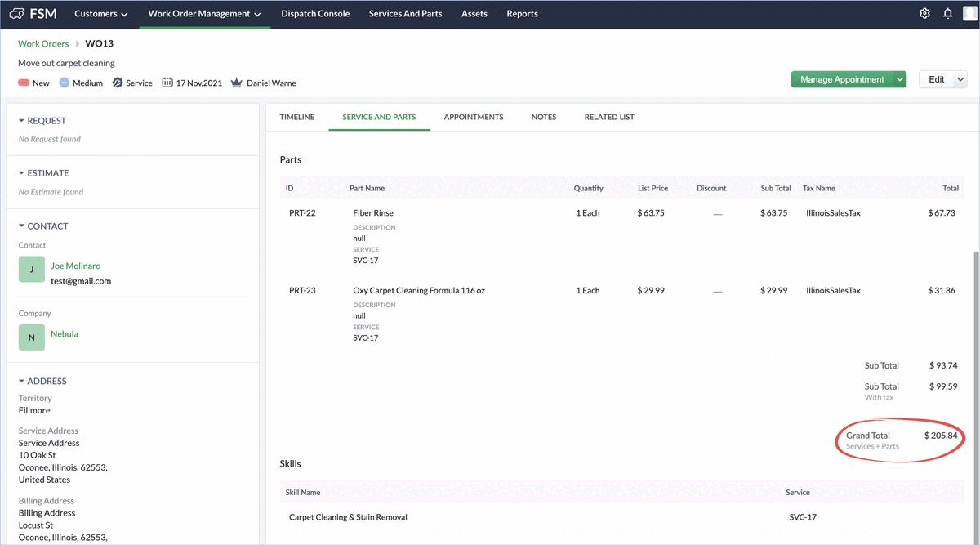Open the Manage Appointment dropdown arrow

899,79
